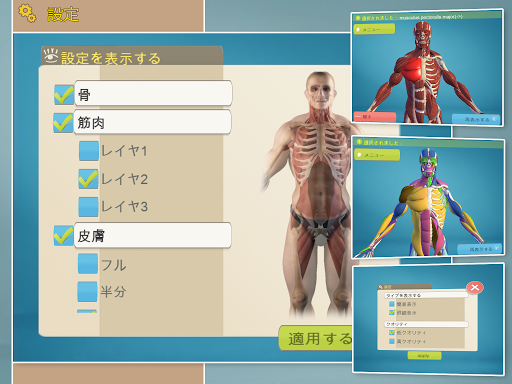
Task: Uncheck the 骨 bones checkbox
Action: (64, 95)
